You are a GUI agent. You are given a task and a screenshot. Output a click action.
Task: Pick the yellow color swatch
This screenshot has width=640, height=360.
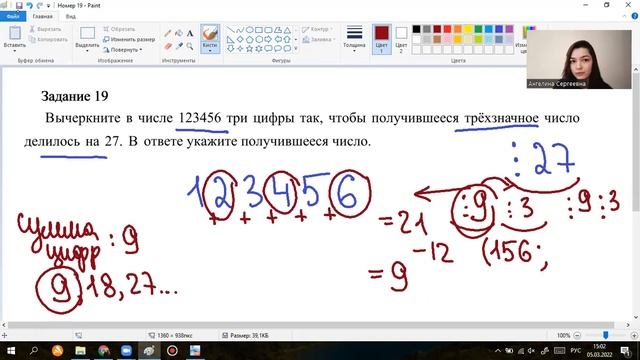point(468,29)
